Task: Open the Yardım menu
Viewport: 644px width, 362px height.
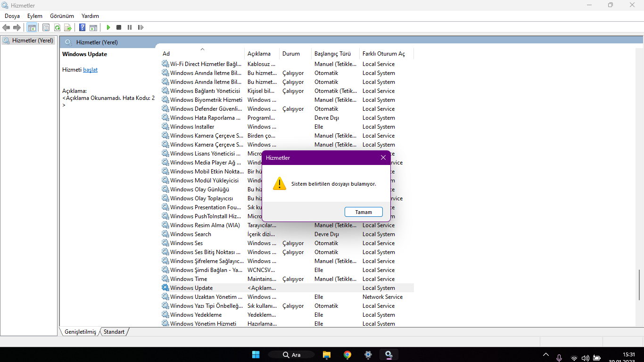Action: tap(90, 16)
